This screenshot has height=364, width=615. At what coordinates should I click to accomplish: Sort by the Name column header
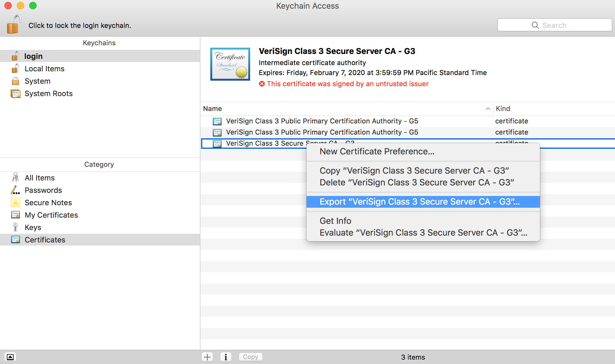click(x=347, y=109)
